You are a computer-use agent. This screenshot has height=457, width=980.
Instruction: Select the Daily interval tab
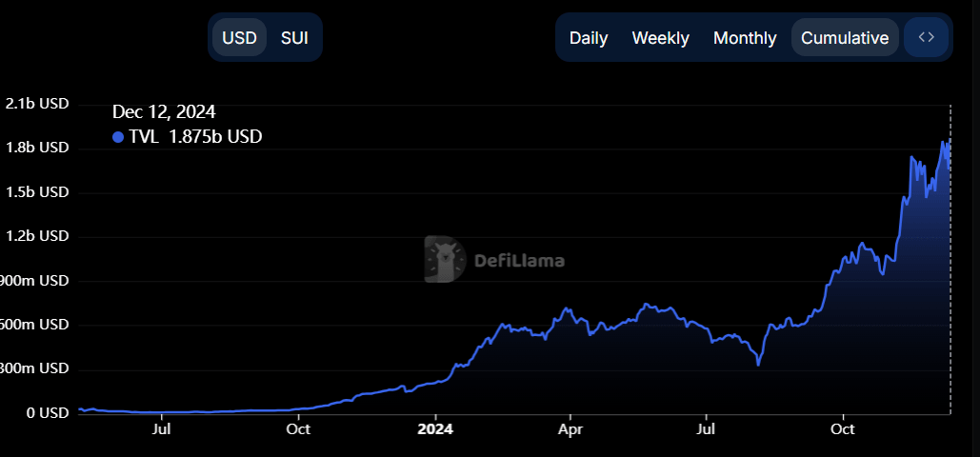[x=589, y=38]
